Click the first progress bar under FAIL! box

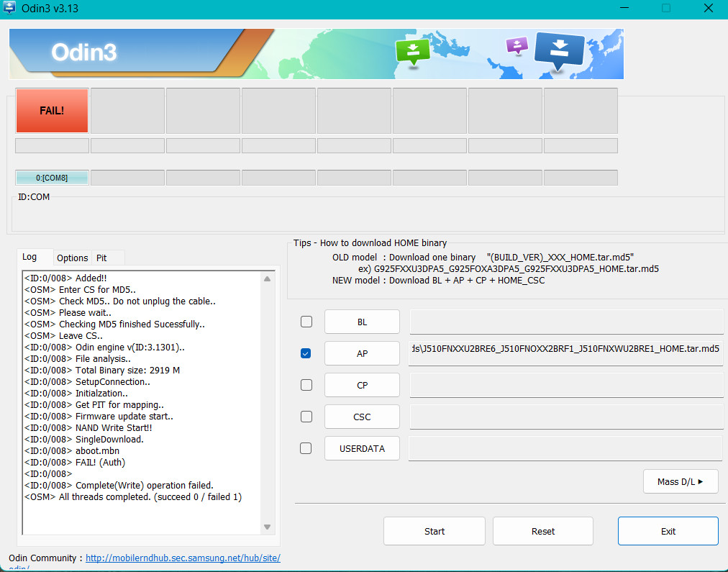(52, 146)
